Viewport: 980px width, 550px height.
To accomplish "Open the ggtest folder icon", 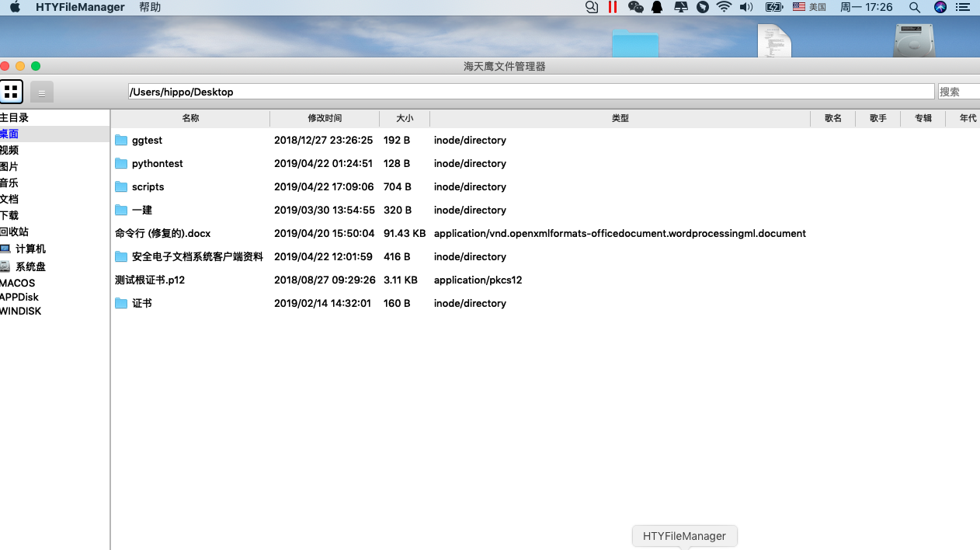I will 122,141.
